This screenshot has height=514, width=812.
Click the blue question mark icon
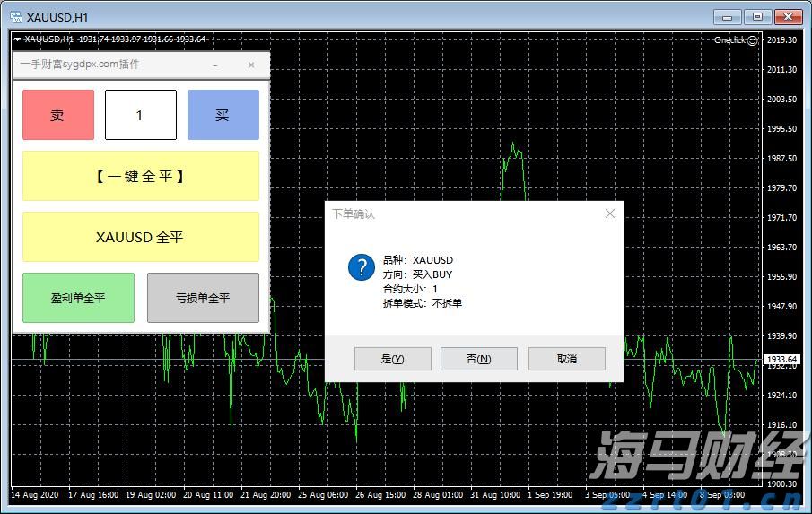pos(361,266)
